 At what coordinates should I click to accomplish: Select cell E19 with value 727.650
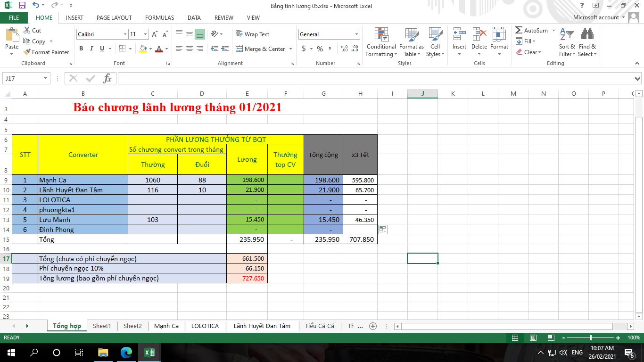tap(247, 279)
